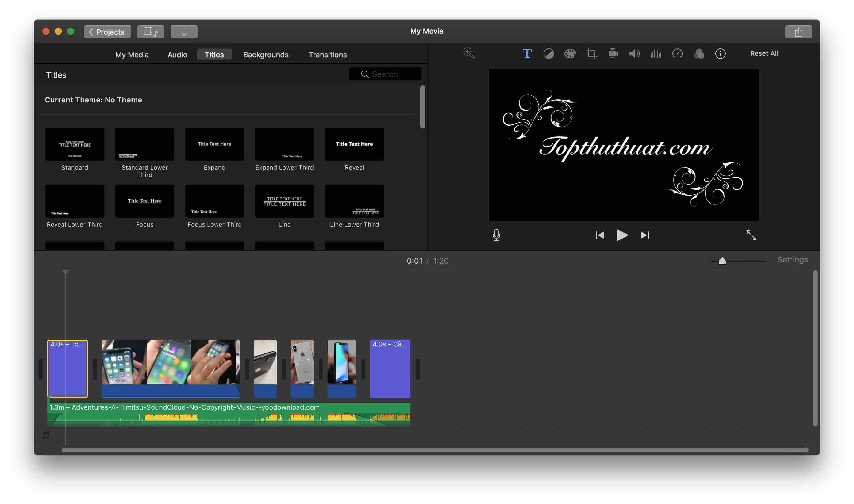
Task: Adjust the timeline zoom slider
Action: click(722, 261)
